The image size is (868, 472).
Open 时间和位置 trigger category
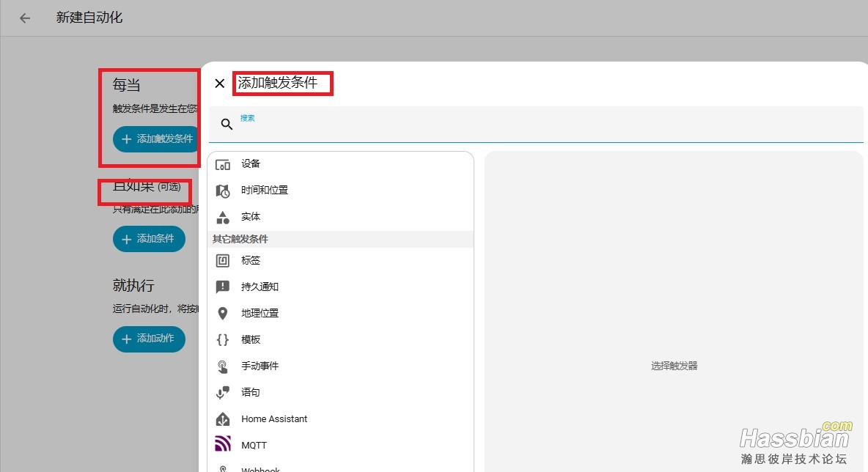(264, 191)
